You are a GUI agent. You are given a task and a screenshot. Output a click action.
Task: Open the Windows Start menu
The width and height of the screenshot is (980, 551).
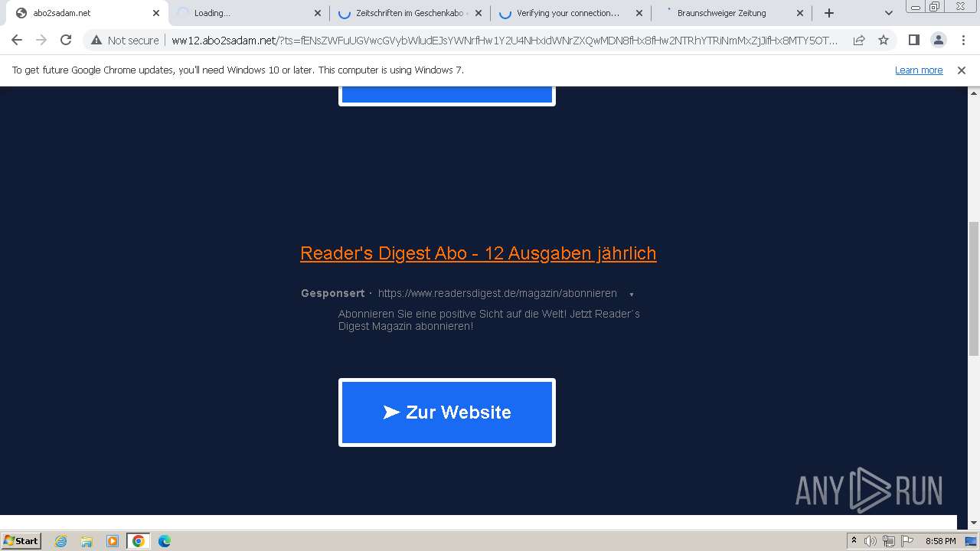tap(21, 540)
